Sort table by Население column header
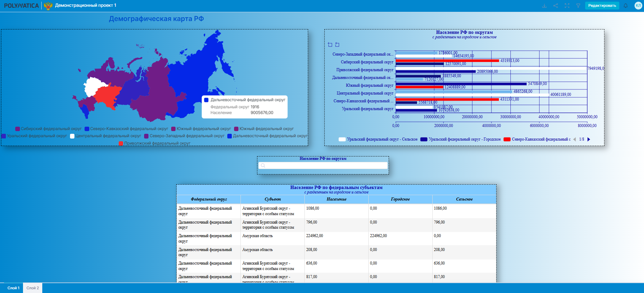 336,199
